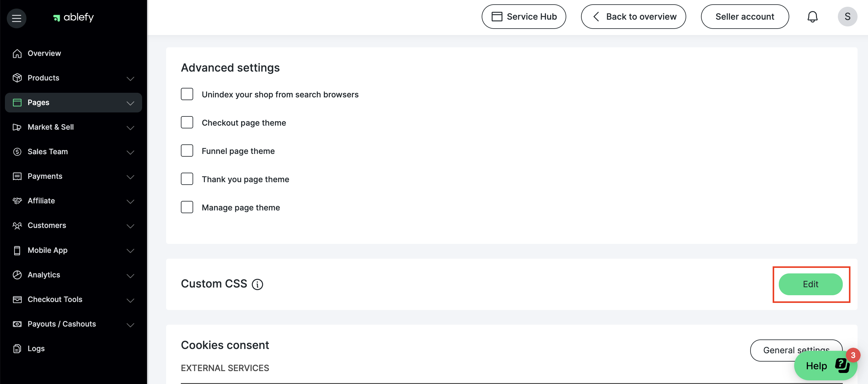Click the Products box icon
The width and height of the screenshot is (868, 384).
pos(17,78)
